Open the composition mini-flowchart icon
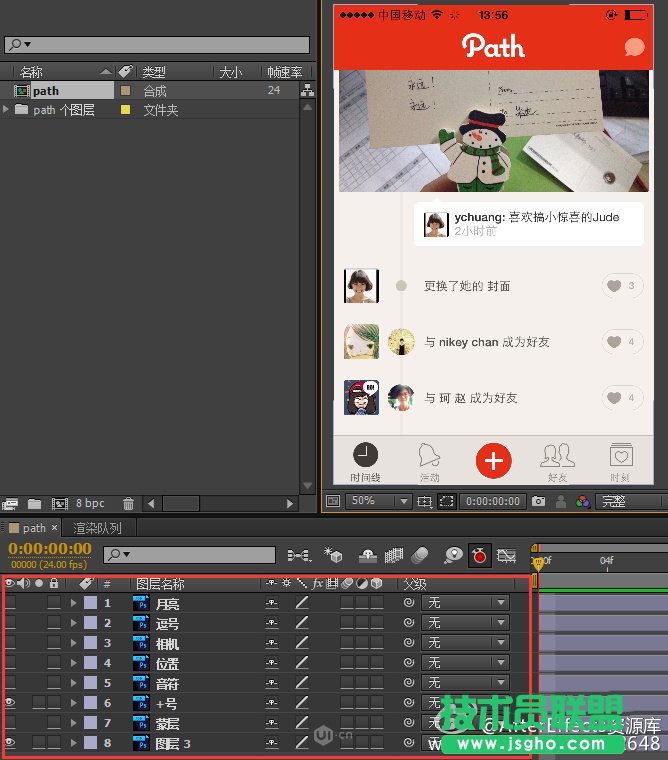Viewport: 668px width, 760px height. pos(297,555)
